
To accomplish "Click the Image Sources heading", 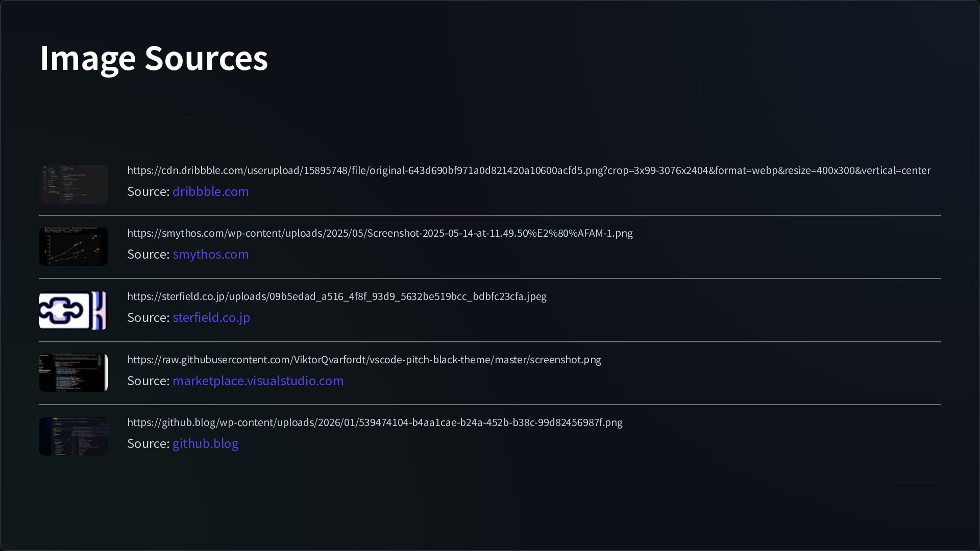I will click(154, 58).
